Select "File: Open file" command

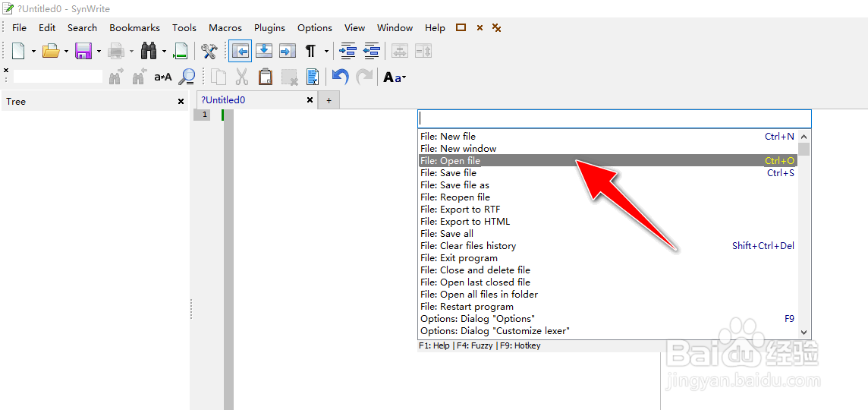coord(607,161)
